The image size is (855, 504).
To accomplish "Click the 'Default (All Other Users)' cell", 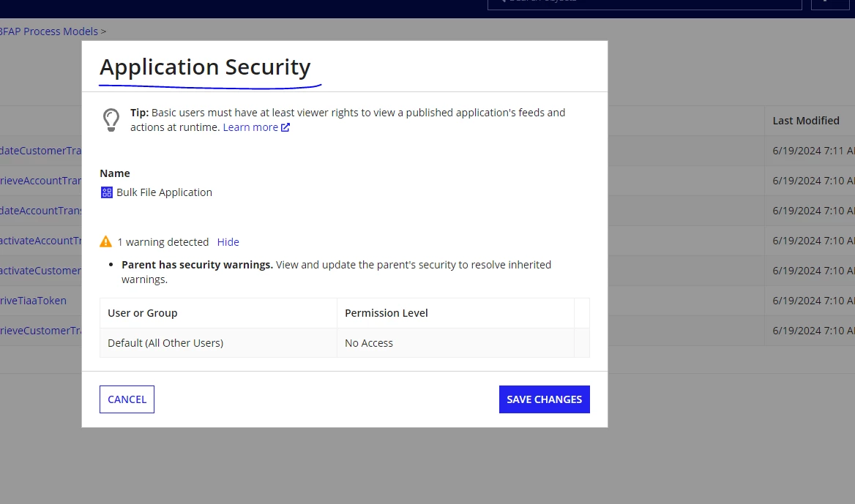I will [x=218, y=343].
